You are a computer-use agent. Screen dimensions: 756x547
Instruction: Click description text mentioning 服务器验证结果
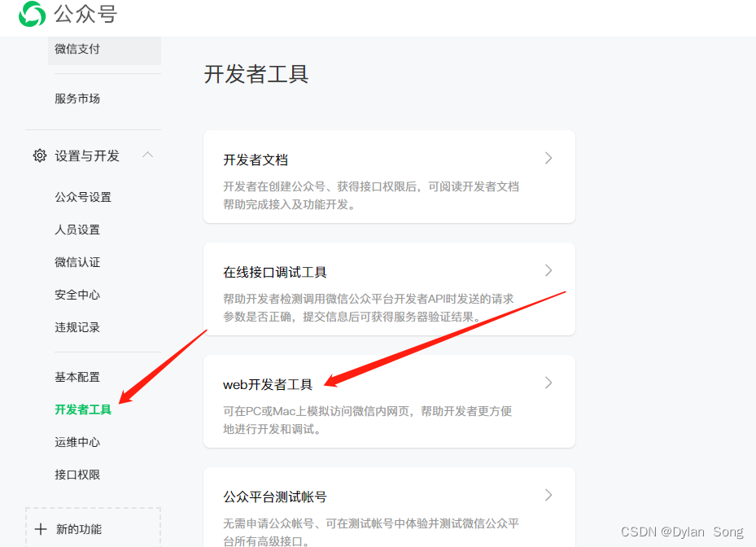[x=352, y=317]
